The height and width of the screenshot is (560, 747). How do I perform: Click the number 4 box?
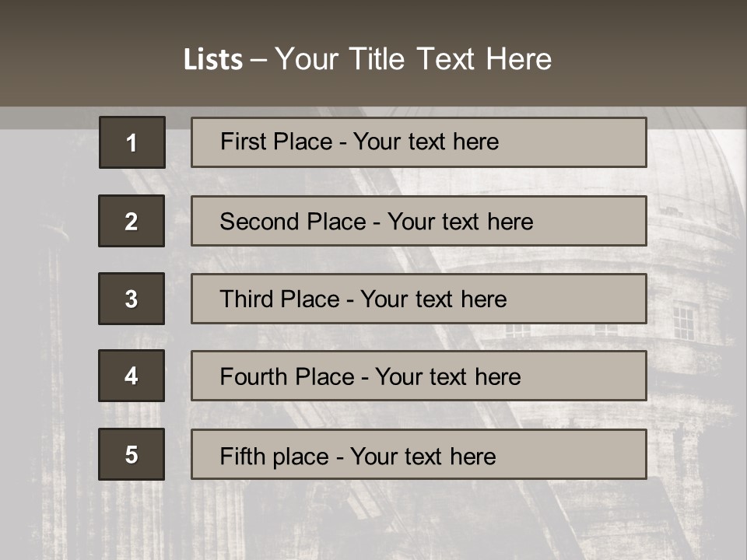(132, 376)
